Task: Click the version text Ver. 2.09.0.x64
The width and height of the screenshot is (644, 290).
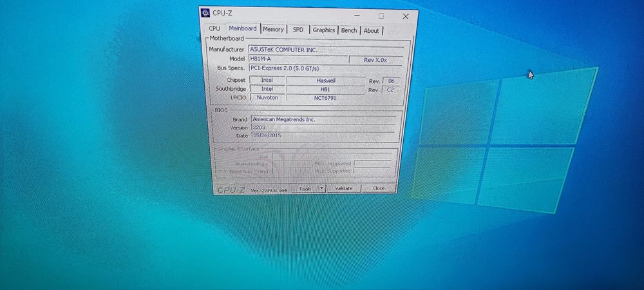Action: pyautogui.click(x=269, y=190)
